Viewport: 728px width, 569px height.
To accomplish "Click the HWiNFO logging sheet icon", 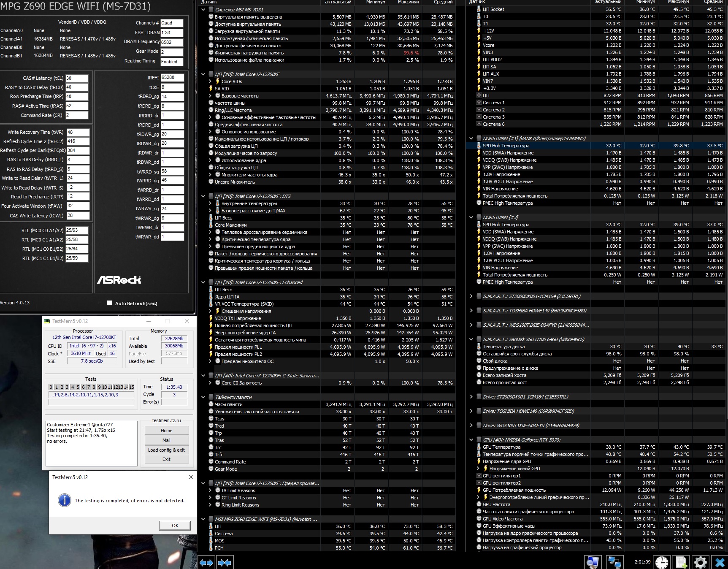I will pyautogui.click(x=681, y=562).
